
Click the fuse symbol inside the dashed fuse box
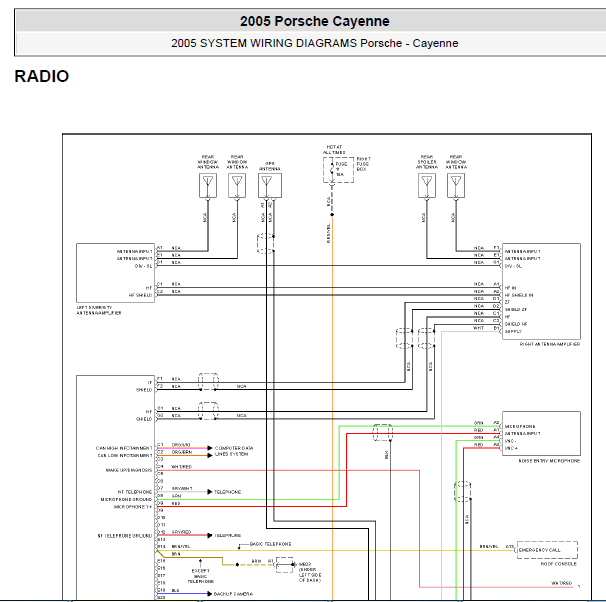(332, 170)
